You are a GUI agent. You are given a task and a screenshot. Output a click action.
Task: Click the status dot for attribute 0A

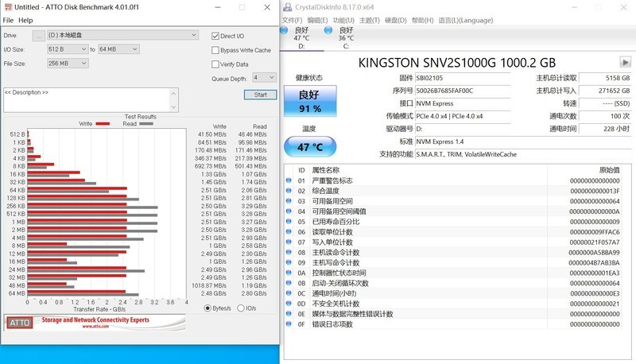pos(289,273)
